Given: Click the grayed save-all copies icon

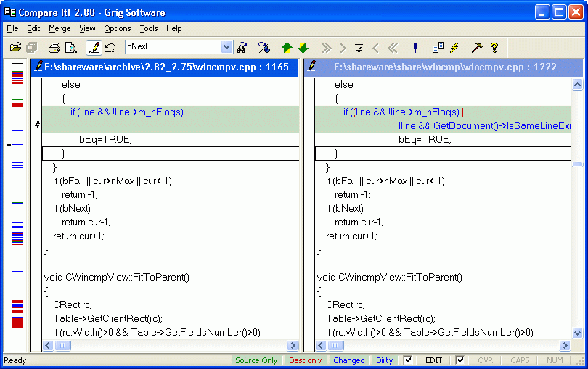Looking at the screenshot, I should pos(32,48).
